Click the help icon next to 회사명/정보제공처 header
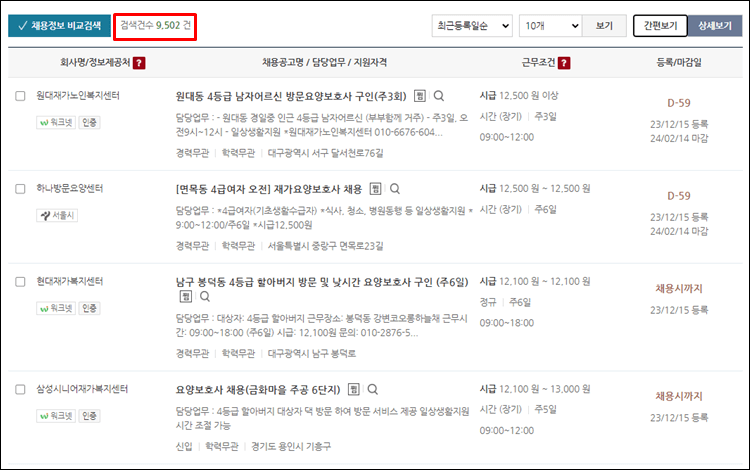 pyautogui.click(x=139, y=64)
